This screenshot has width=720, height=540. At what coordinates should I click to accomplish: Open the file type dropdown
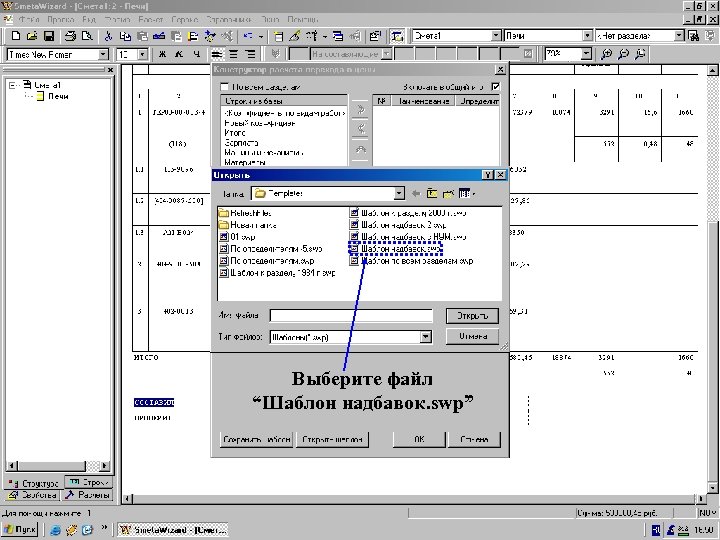coord(426,337)
